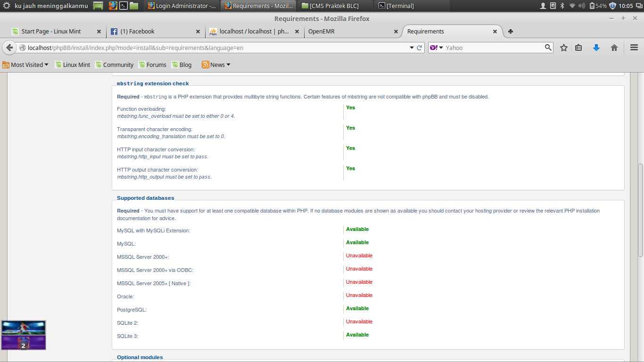Click 'HTTP input character conversion:' label

pos(156,149)
